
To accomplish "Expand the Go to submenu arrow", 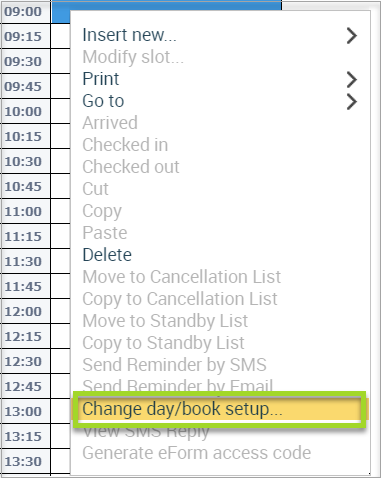I will tap(352, 102).
